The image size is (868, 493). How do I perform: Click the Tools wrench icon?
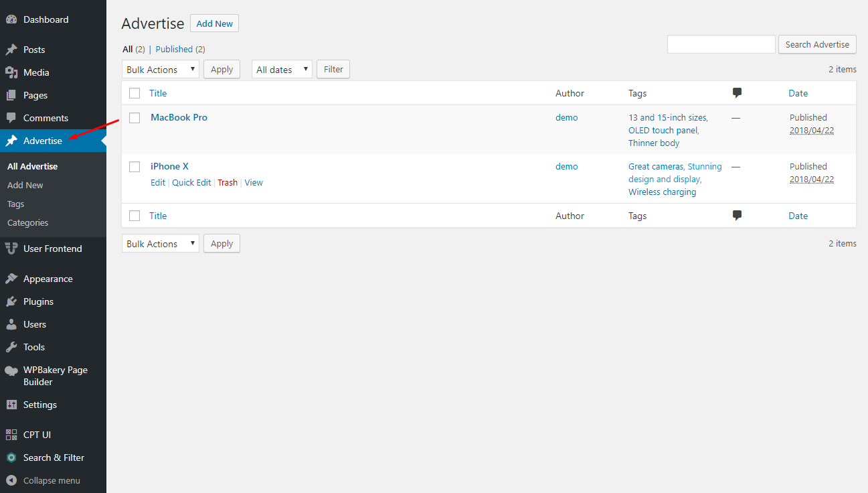(x=11, y=347)
